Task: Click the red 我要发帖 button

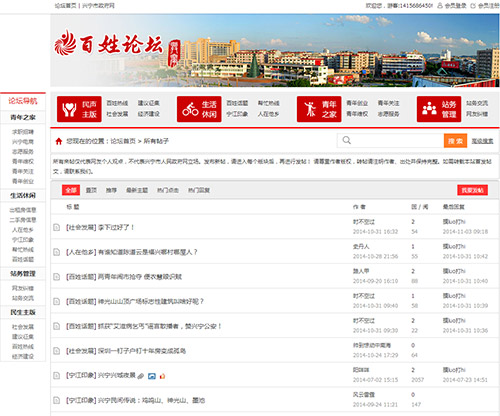Action: click(x=472, y=190)
